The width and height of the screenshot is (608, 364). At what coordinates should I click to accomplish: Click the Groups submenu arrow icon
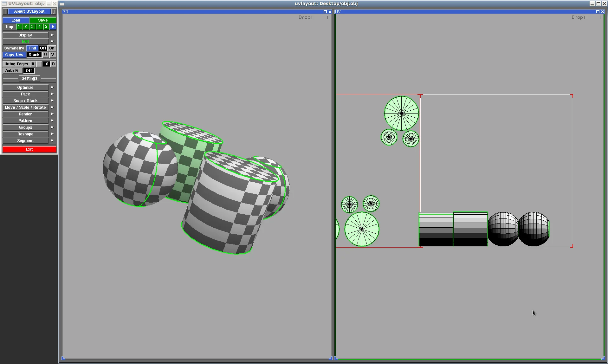[52, 127]
